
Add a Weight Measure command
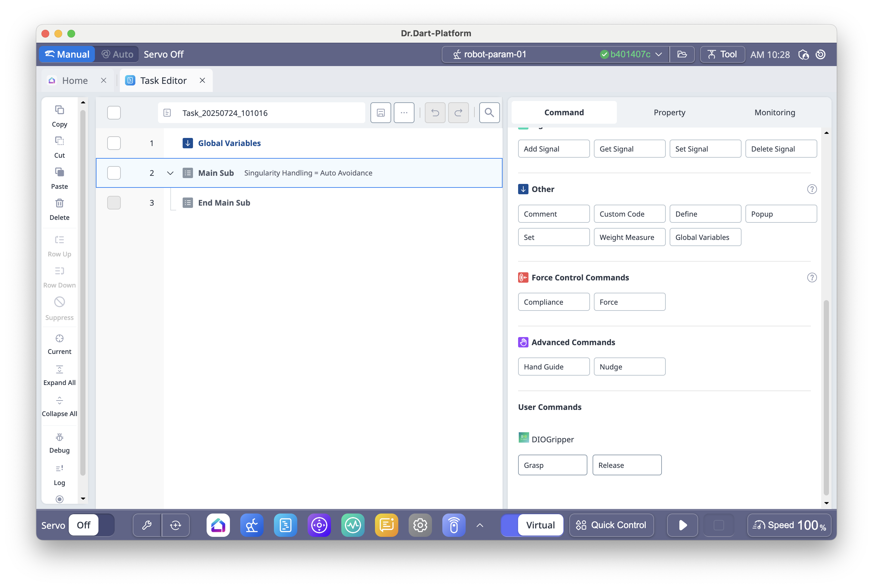pyautogui.click(x=629, y=237)
